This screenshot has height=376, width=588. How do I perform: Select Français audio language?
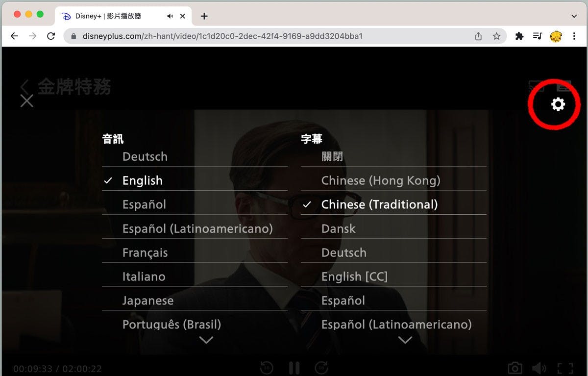tap(195, 253)
